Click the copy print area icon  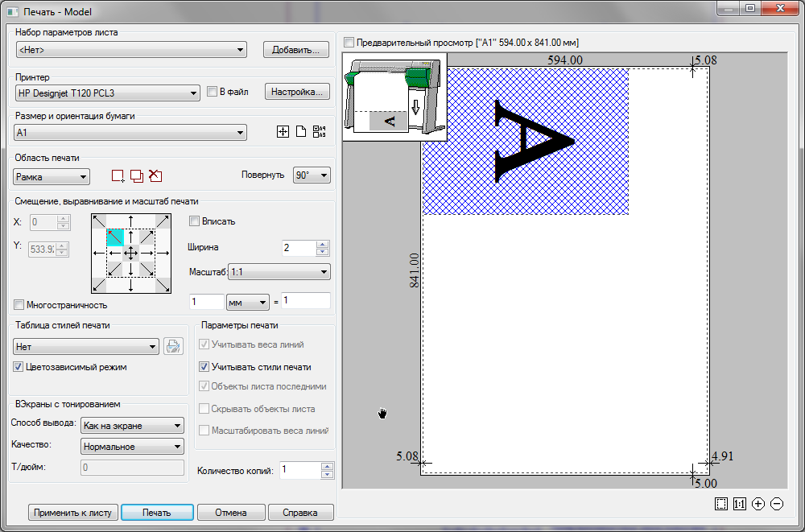click(137, 175)
